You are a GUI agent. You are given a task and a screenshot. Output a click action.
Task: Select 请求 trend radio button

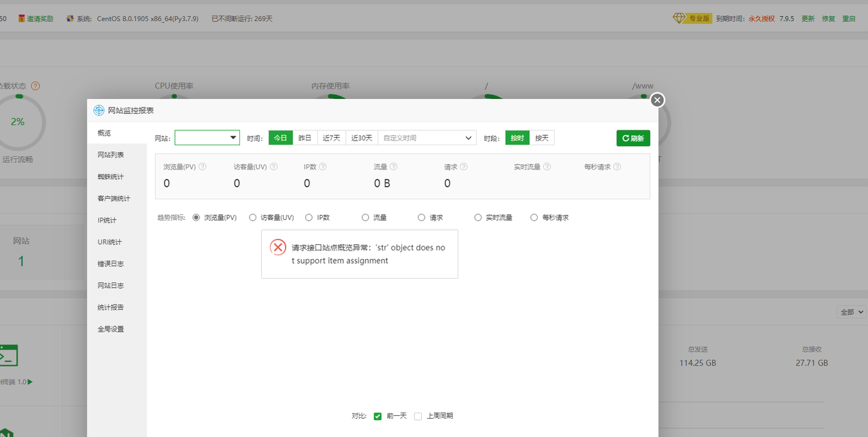pyautogui.click(x=422, y=218)
